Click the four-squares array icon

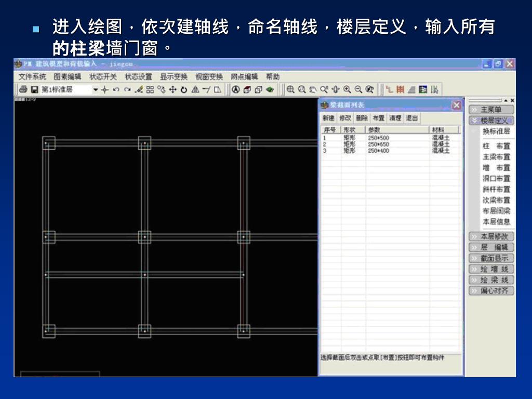pyautogui.click(x=150, y=89)
